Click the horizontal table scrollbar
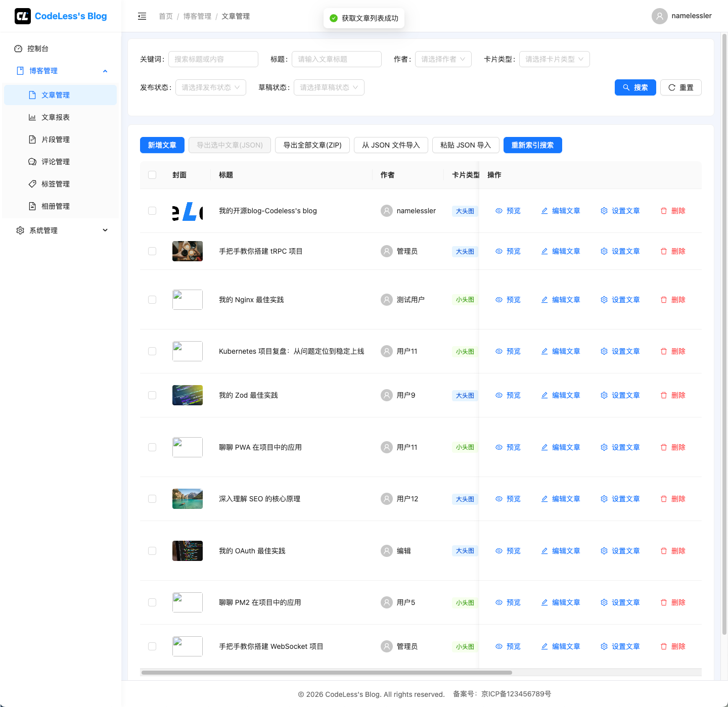Image resolution: width=728 pixels, height=707 pixels. (327, 673)
